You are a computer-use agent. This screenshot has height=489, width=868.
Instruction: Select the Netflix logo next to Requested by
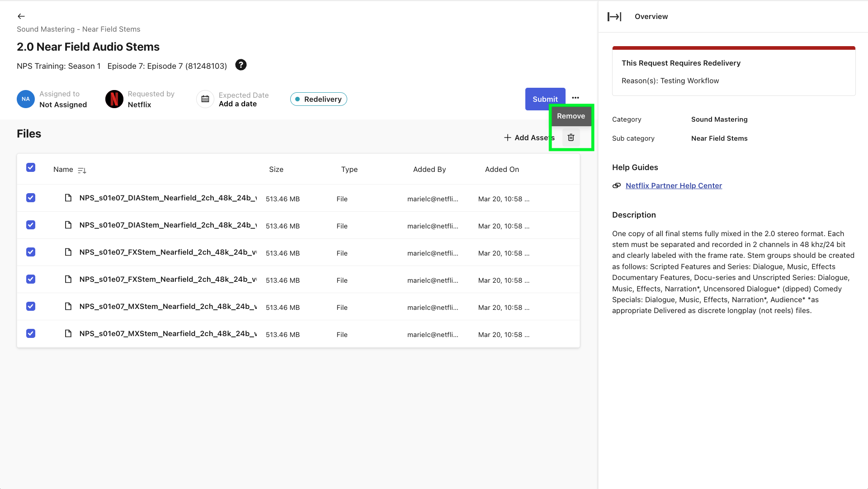113,99
